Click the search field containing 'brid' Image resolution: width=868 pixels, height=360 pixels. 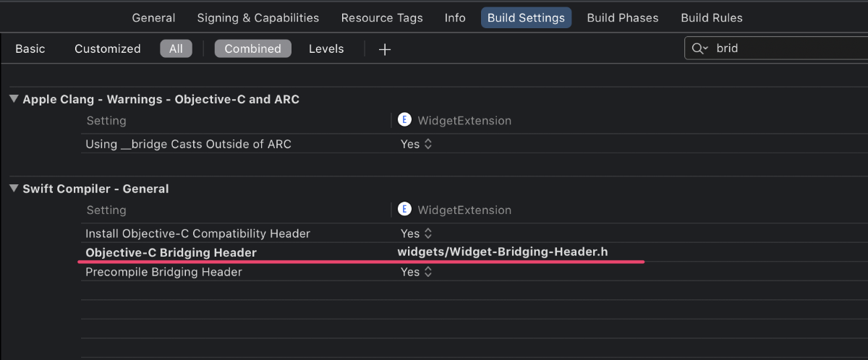781,48
